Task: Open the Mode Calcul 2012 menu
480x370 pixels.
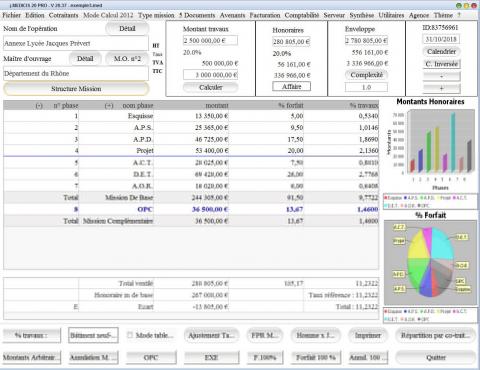Action: (108, 15)
